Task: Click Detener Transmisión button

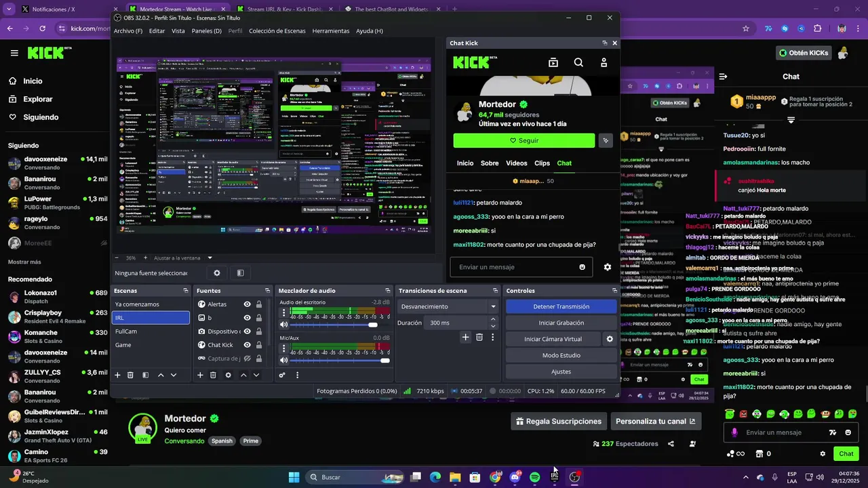Action: (561, 306)
